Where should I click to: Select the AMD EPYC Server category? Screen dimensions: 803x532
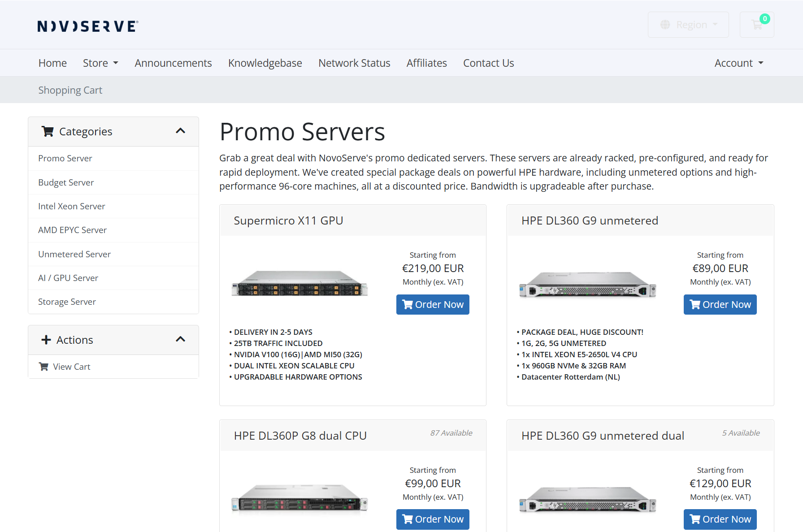pos(113,230)
